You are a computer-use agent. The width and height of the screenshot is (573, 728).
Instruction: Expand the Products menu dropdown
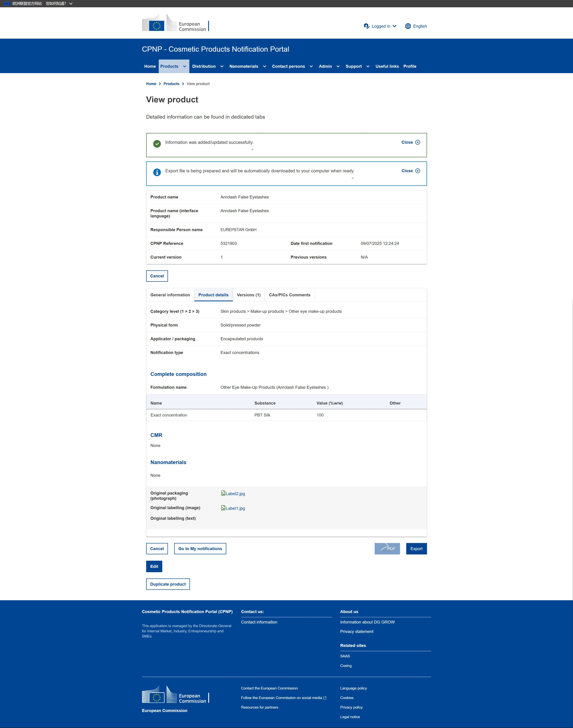pos(184,66)
